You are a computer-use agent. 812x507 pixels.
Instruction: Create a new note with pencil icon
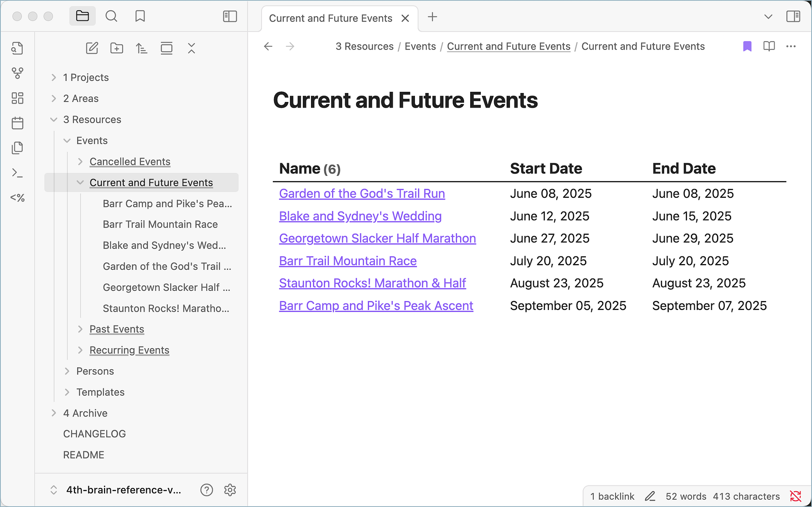tap(92, 48)
